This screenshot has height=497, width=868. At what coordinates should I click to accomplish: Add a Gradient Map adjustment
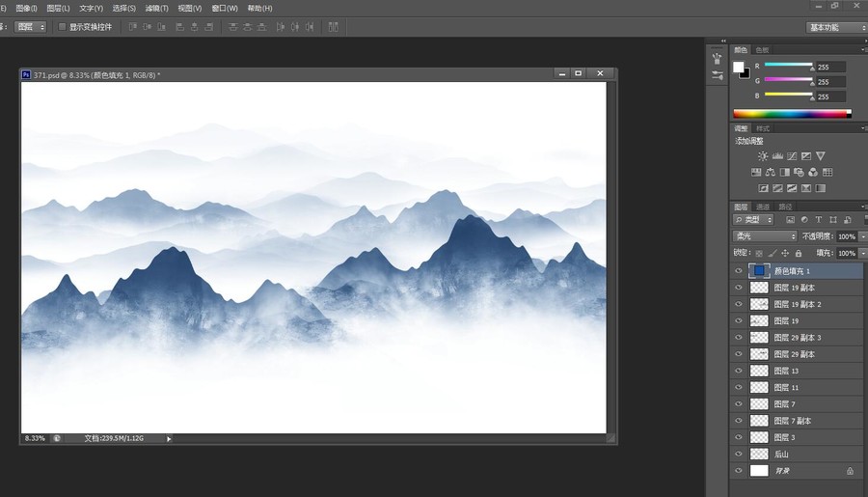click(x=821, y=188)
